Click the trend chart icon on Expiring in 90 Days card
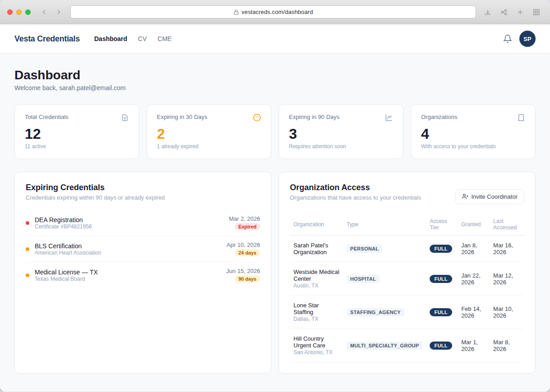550x392 pixels. [x=389, y=118]
